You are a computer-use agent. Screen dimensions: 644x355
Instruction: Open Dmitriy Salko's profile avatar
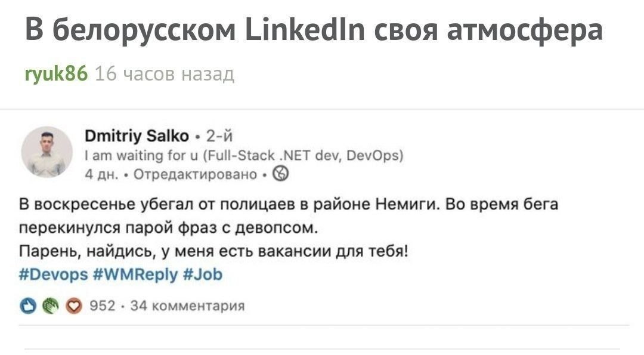[x=47, y=152]
